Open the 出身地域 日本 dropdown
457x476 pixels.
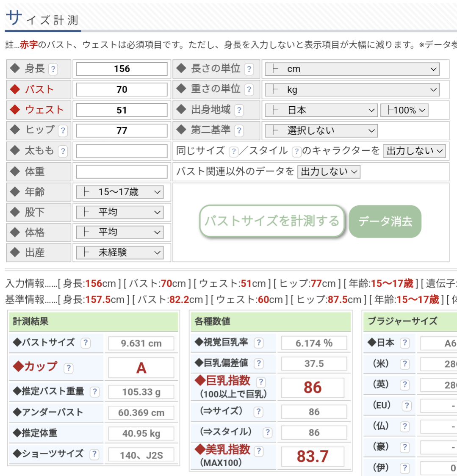point(321,111)
